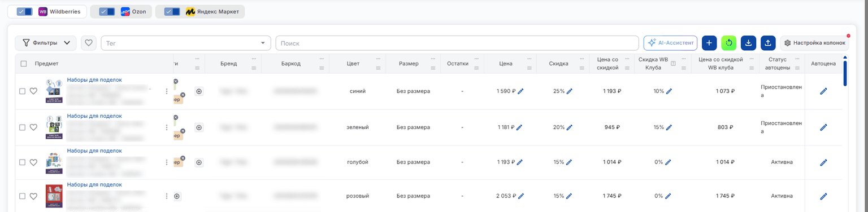
Task: Add tag with plus icon in розовый row
Action: 177,196
